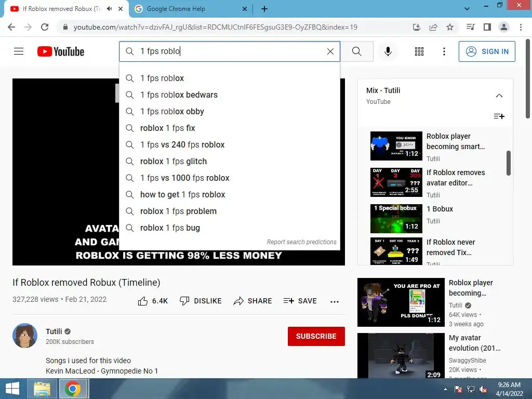Open Windows Start menu
Image resolution: width=532 pixels, height=399 pixels.
[12, 389]
